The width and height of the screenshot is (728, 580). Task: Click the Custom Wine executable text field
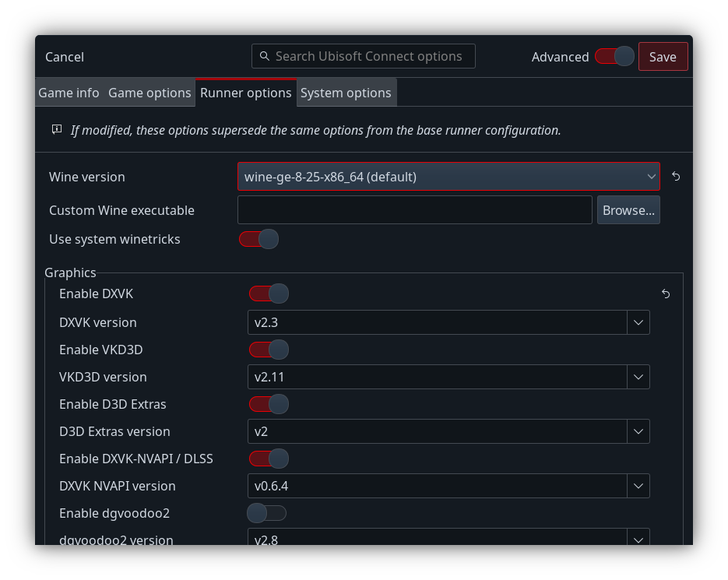click(x=415, y=210)
